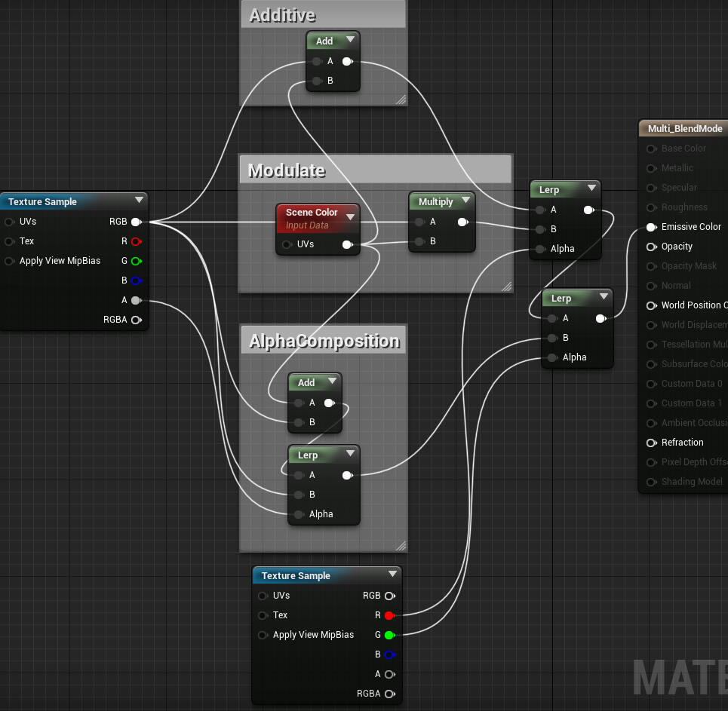The width and height of the screenshot is (728, 711).
Task: Click the Scene Color node's output pin
Action: (347, 244)
